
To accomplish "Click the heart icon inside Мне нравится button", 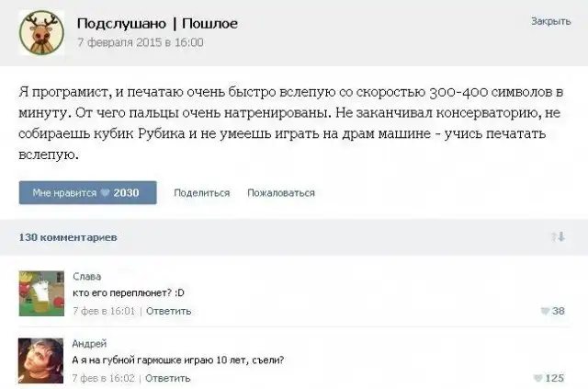I will click(x=107, y=193).
